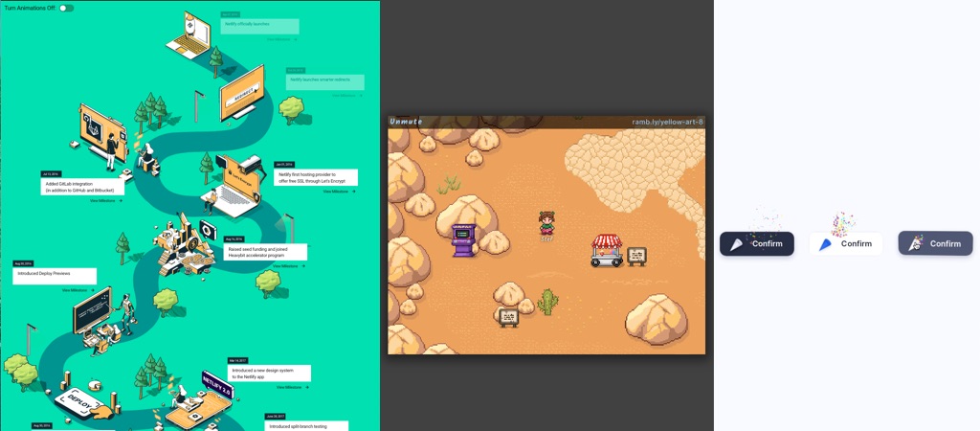This screenshot has height=431, width=980.
Task: Open View Milestone for new design system
Action: tap(292, 388)
